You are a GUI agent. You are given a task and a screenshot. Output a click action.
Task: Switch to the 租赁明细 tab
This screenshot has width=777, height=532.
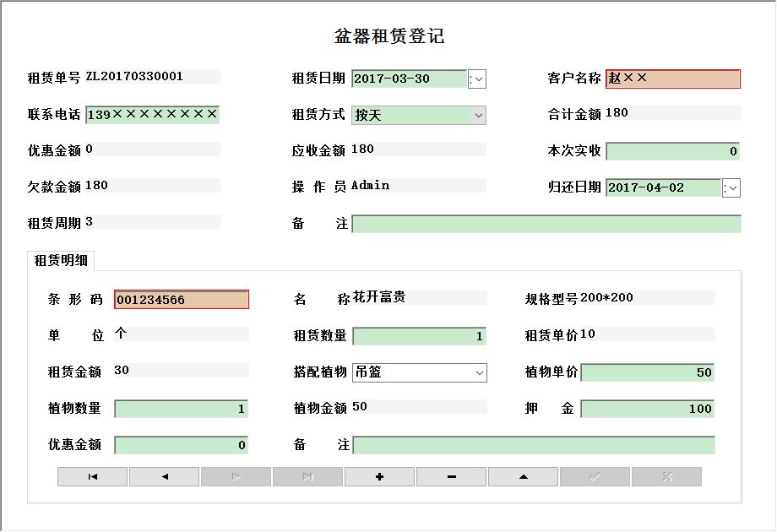click(x=61, y=261)
